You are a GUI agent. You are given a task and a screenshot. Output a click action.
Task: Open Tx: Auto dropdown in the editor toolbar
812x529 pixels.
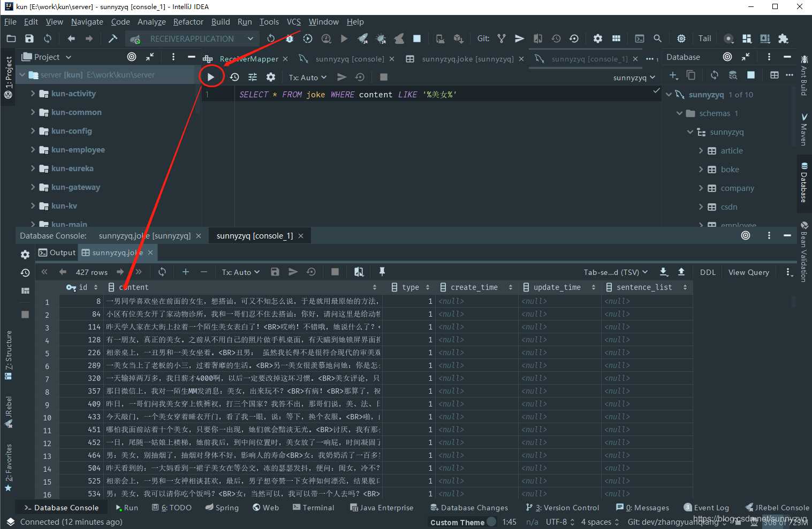coord(307,77)
